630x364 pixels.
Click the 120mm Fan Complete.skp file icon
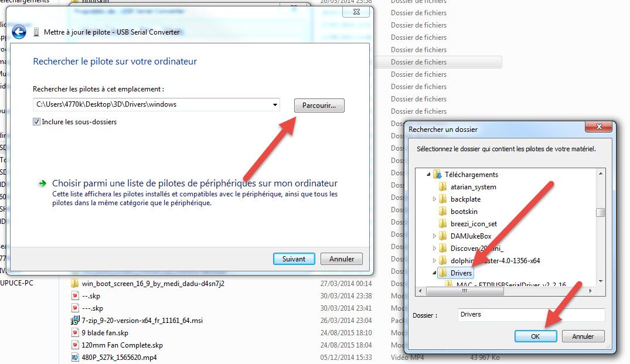pos(75,345)
